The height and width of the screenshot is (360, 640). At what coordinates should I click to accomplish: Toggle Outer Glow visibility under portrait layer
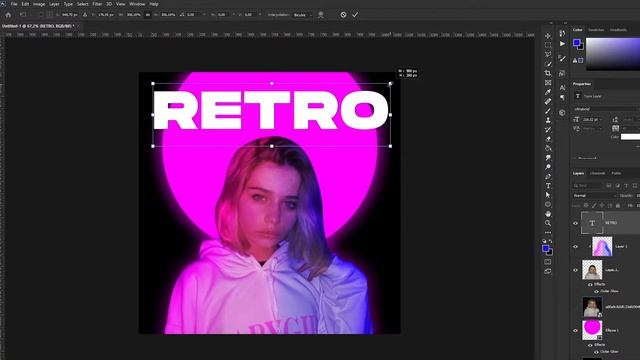[596, 291]
